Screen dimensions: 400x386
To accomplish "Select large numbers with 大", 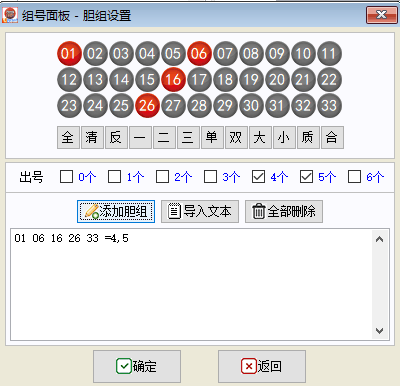I will pyautogui.click(x=260, y=137).
